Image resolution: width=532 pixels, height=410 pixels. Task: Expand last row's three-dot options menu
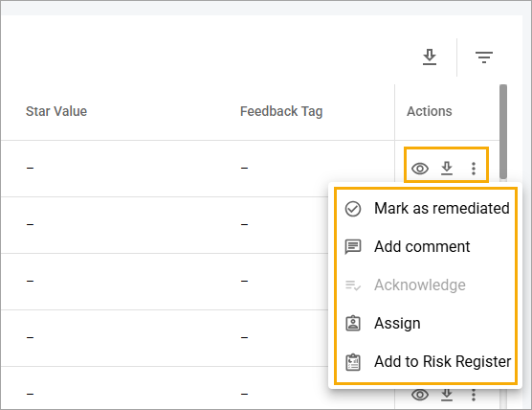click(x=474, y=395)
